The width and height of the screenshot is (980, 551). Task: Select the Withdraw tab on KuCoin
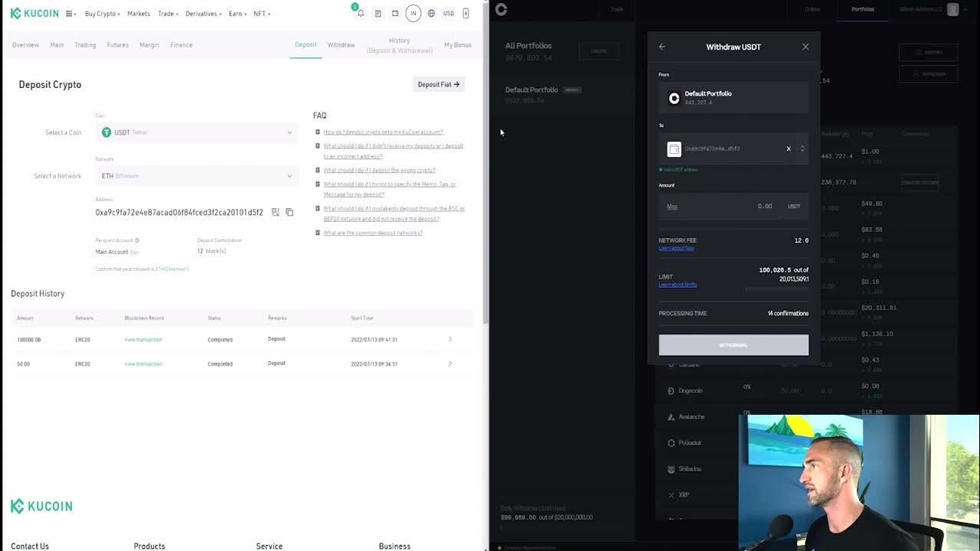click(x=341, y=45)
